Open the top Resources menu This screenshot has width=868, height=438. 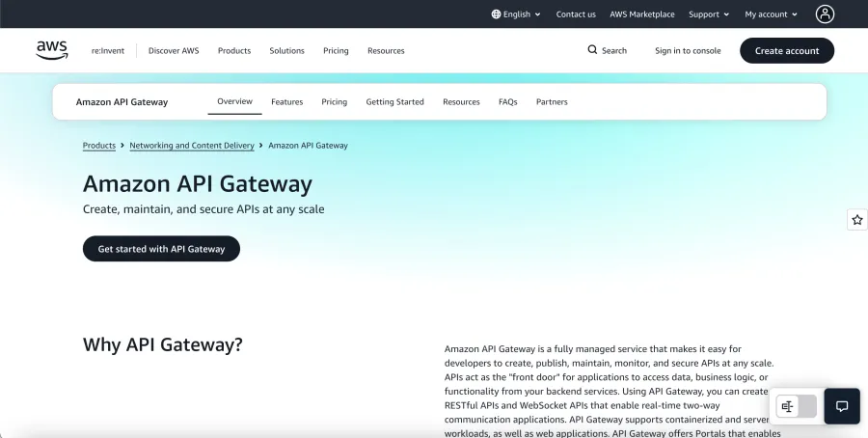coord(386,50)
